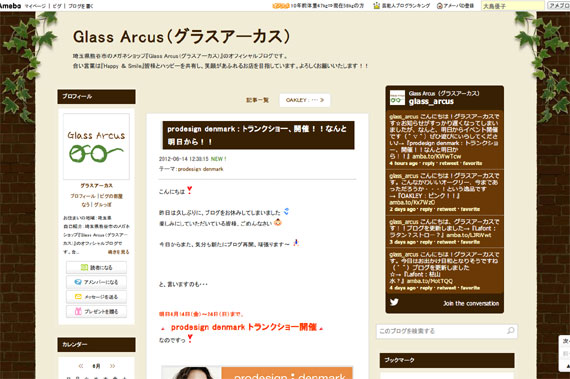Image resolution: width=570 pixels, height=379 pixels.
Task: Click the メッセージを送る button
Action: coord(96,297)
